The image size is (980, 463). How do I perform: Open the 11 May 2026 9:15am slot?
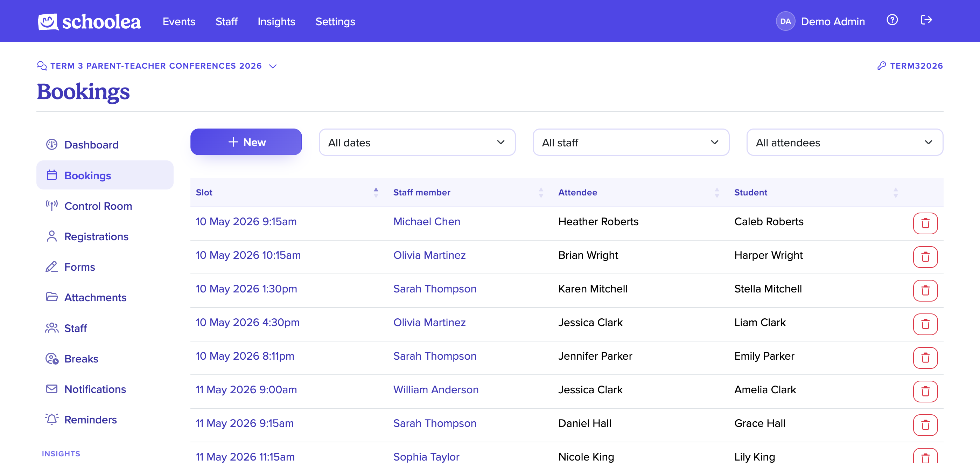(x=245, y=423)
